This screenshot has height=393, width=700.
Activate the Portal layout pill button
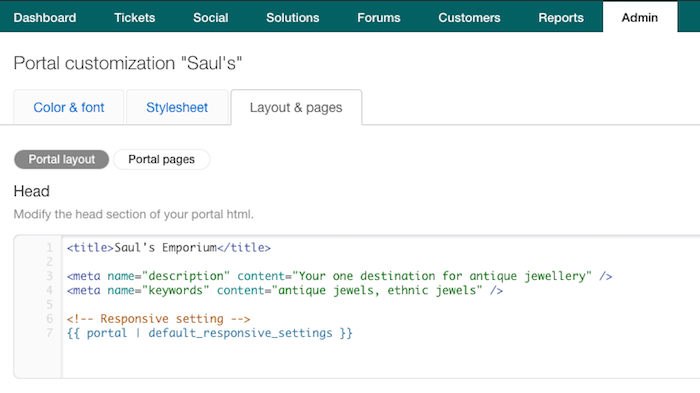(62, 159)
